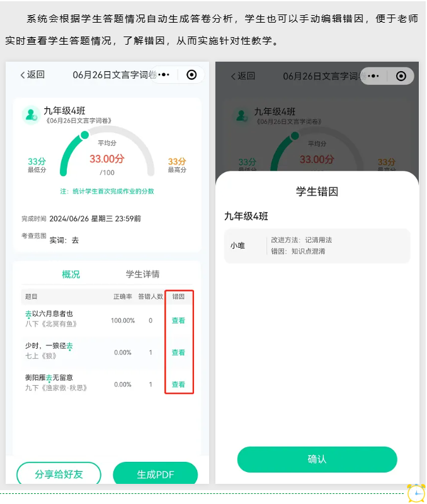View 错因 for 少时，一狼径去 question

click(x=178, y=352)
